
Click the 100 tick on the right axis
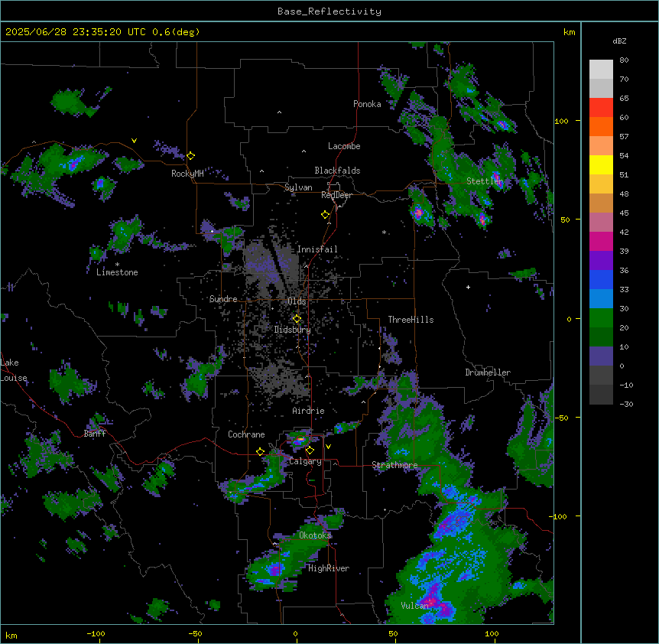[561, 121]
